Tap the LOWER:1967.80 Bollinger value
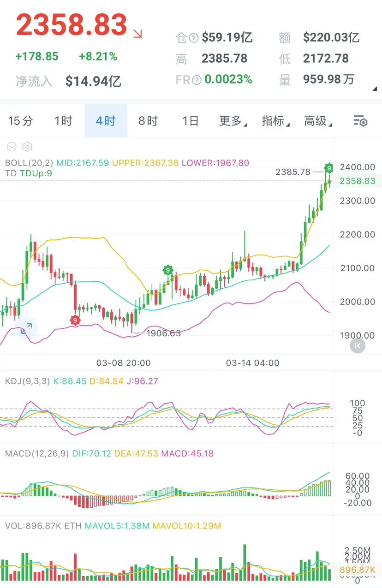 click(x=215, y=163)
